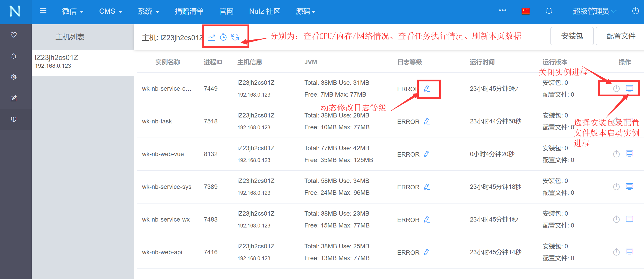The image size is (644, 279).
Task: Click the 实例名称 column header
Action: [168, 62]
